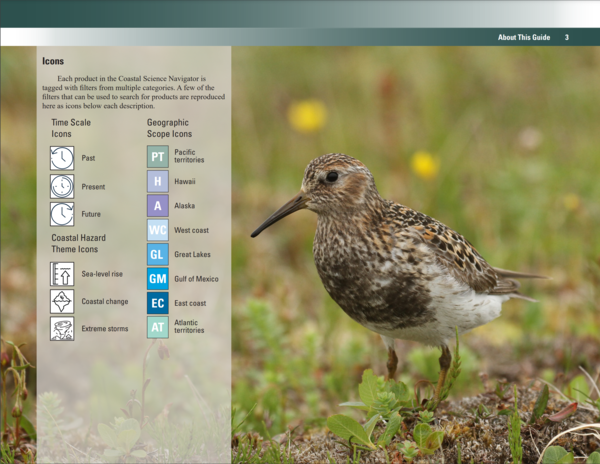Select the Sea-level rise icon
This screenshot has height=464, width=600.
tap(62, 274)
